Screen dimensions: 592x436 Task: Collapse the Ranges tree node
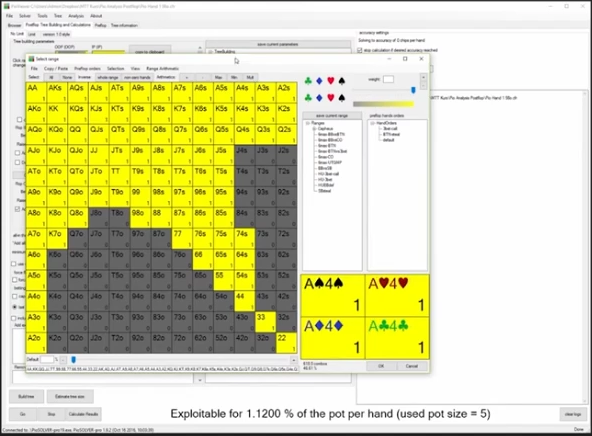[308, 123]
